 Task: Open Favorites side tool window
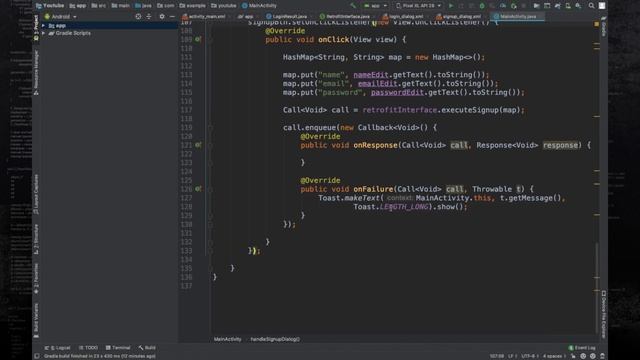(x=36, y=278)
